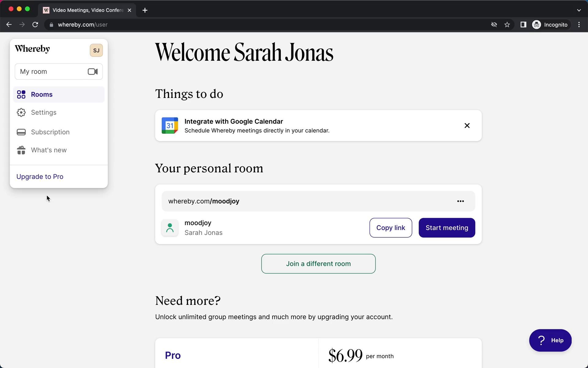Toggle the browser side panel icon
This screenshot has width=588, height=368.
(x=523, y=25)
